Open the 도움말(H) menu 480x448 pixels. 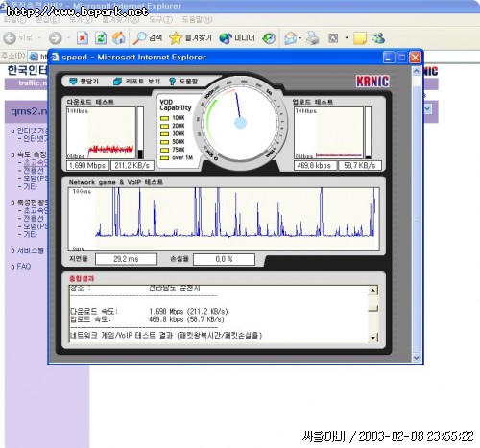197,19
